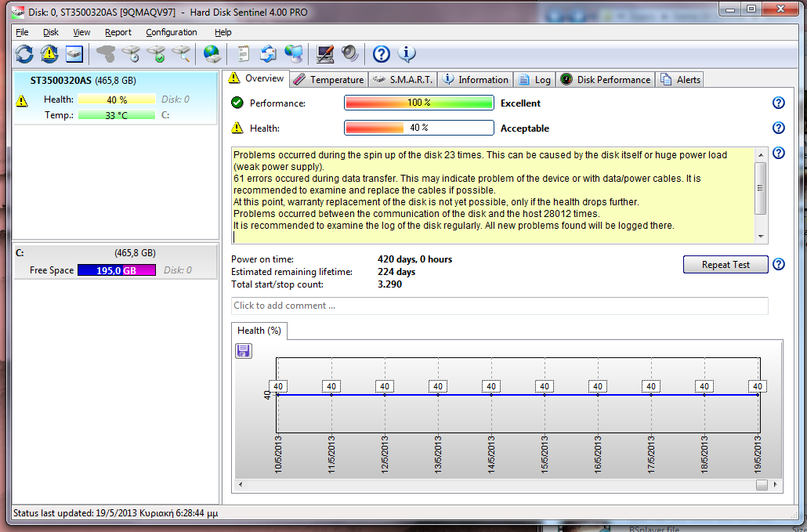Select the Health (%) graph tab
The image size is (807, 532).
coord(259,331)
